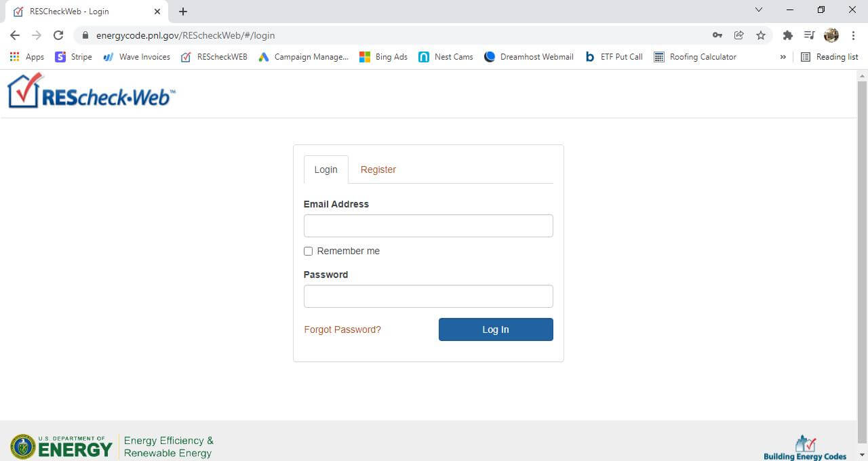Image resolution: width=868 pixels, height=461 pixels.
Task: Reload the page with the refresh icon
Action: [x=58, y=35]
